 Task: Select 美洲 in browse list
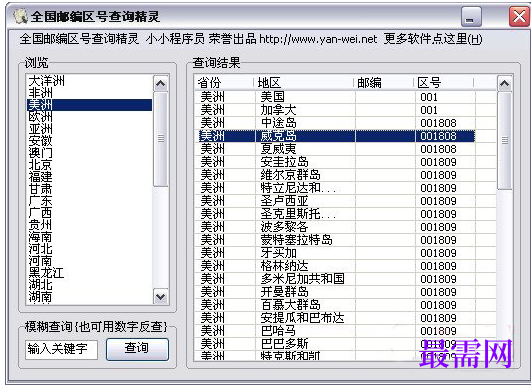tap(89, 105)
